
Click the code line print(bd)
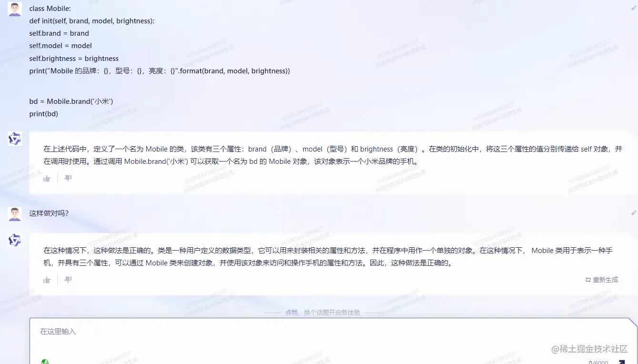(x=43, y=114)
